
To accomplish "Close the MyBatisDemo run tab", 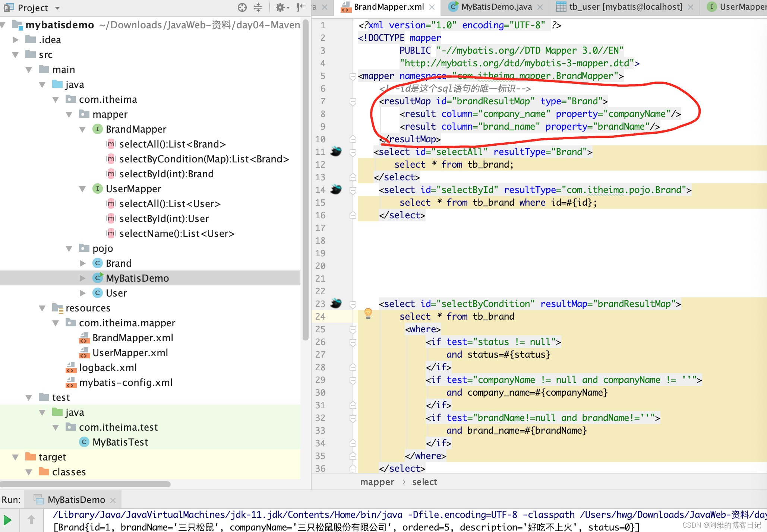I will click(x=113, y=500).
